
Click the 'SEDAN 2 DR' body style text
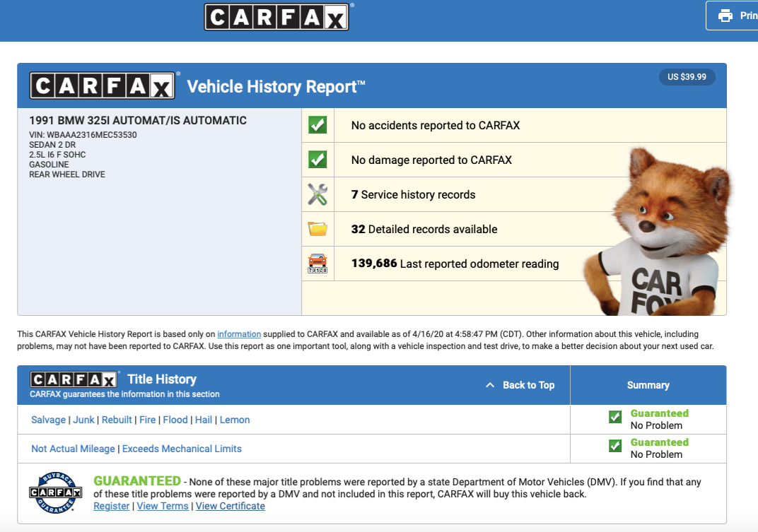tap(52, 145)
